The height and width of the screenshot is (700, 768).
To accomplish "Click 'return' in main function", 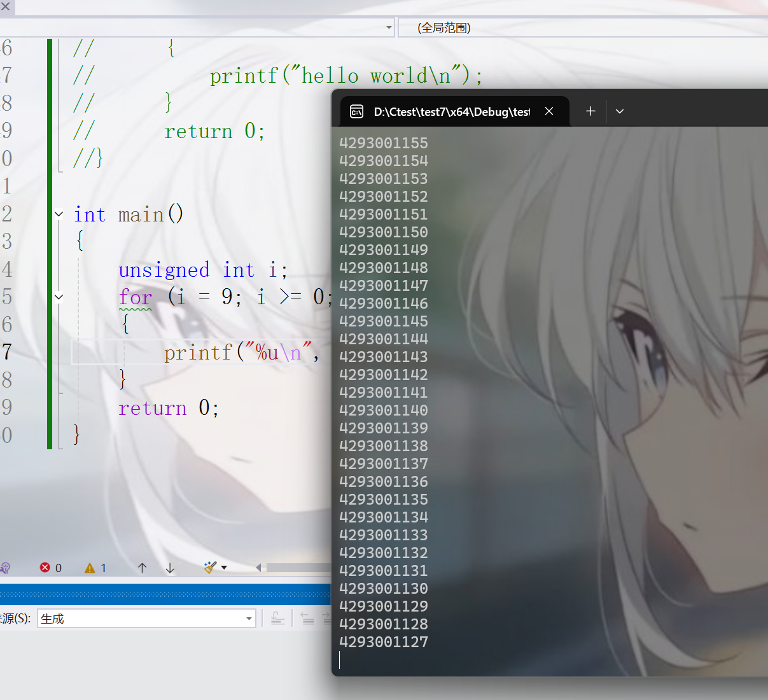I will click(153, 408).
